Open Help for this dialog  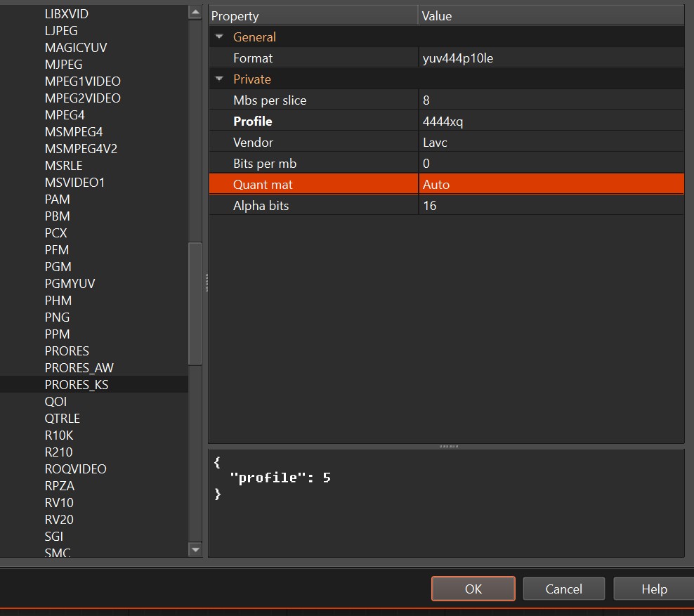point(653,589)
